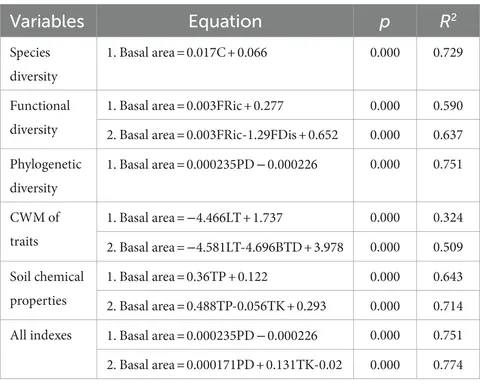Select the CWM of traits label
The height and width of the screenshot is (386, 480).
[x=35, y=229]
